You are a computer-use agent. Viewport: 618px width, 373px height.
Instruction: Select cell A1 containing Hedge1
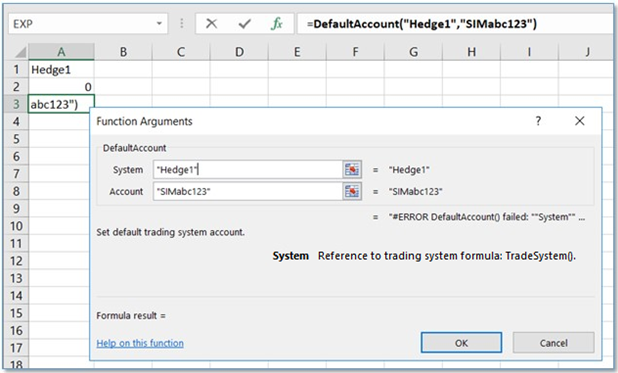[x=61, y=69]
